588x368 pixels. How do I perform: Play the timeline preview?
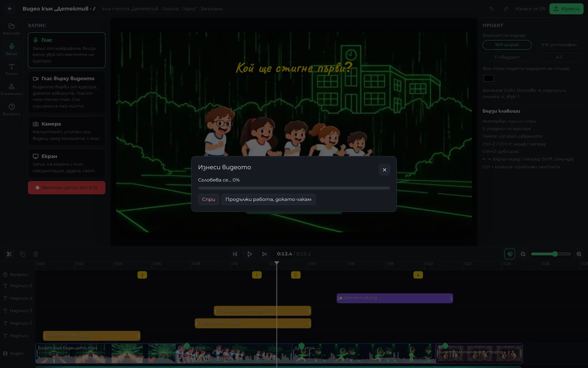(250, 254)
